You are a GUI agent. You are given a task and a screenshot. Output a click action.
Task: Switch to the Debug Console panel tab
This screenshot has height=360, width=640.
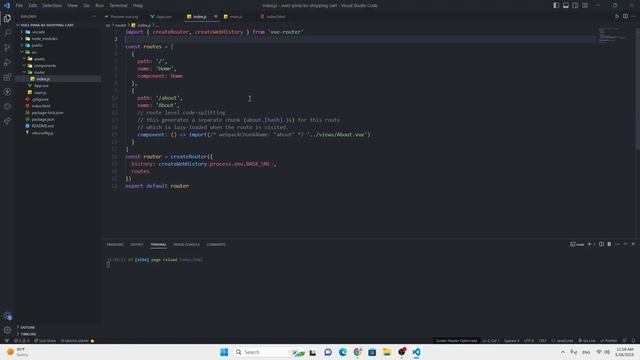coord(187,244)
